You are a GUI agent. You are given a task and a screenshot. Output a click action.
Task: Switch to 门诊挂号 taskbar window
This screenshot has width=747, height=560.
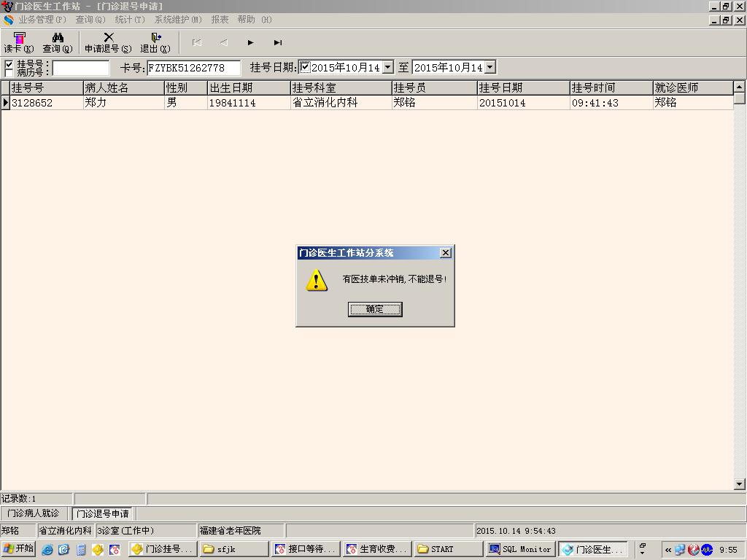pos(162,549)
